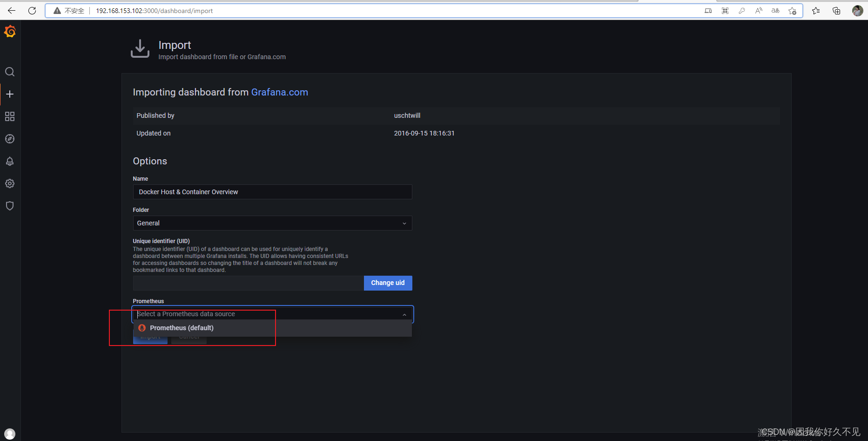This screenshot has height=441, width=868.
Task: Click the Import page heading
Action: (x=175, y=45)
